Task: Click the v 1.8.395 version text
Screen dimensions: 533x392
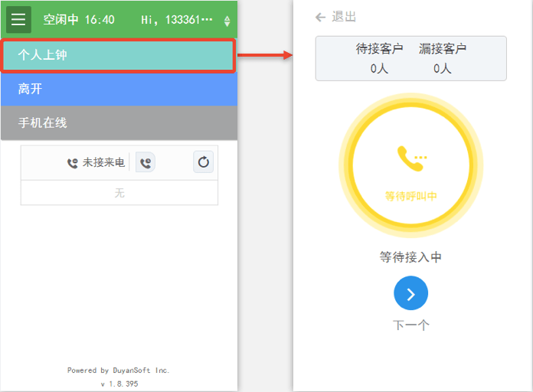Action: pos(119,384)
